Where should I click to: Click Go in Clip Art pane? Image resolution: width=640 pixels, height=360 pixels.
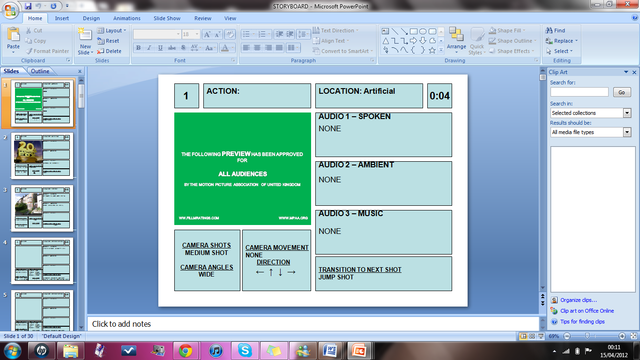click(x=622, y=92)
